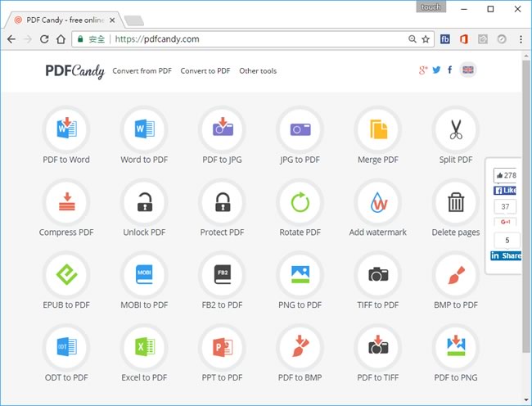Open the PDF to Word converter icon
532x406 pixels.
point(66,129)
